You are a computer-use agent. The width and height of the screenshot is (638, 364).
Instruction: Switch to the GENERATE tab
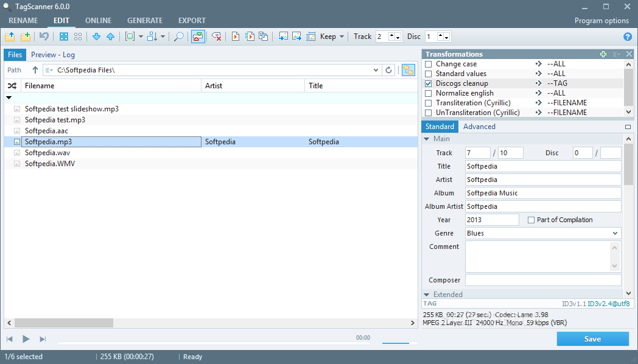tap(145, 20)
